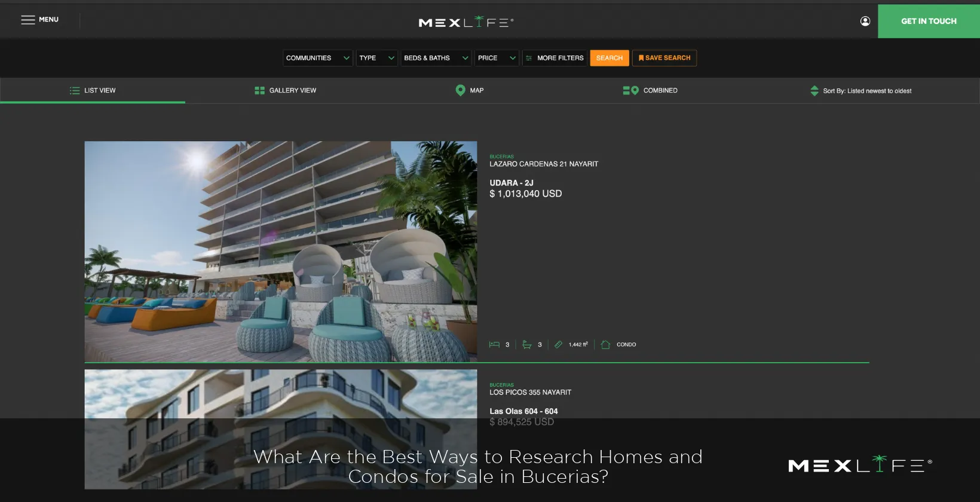Click the Bucerias label above Lazaro Cardenas
Viewport: 980px width, 502px height.
pyautogui.click(x=501, y=157)
